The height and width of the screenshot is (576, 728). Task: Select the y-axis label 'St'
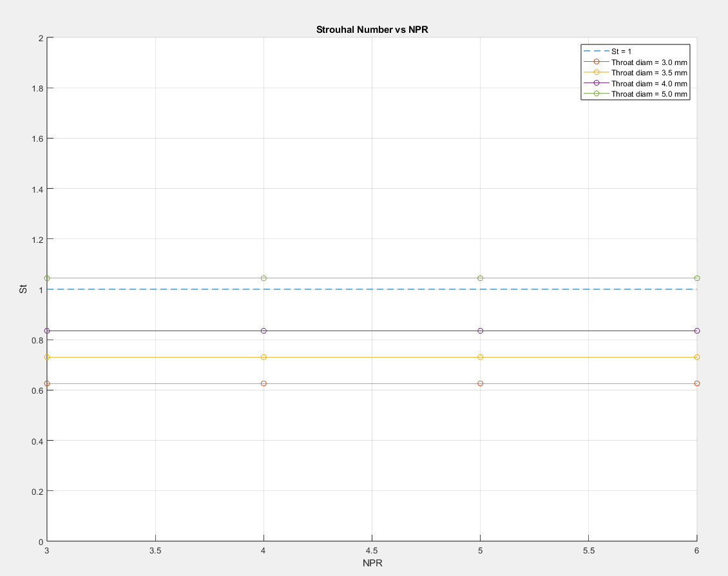pyautogui.click(x=23, y=289)
